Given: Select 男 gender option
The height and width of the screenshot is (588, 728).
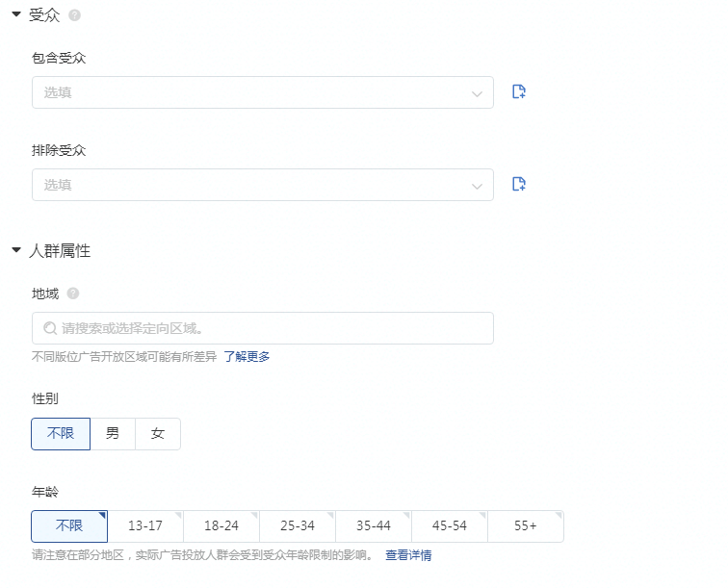Looking at the screenshot, I should pyautogui.click(x=113, y=434).
